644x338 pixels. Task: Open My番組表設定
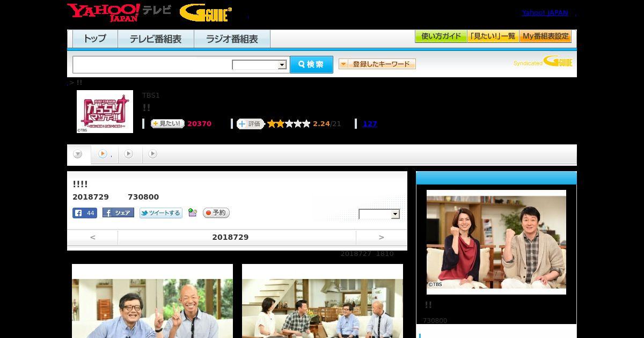click(x=545, y=36)
